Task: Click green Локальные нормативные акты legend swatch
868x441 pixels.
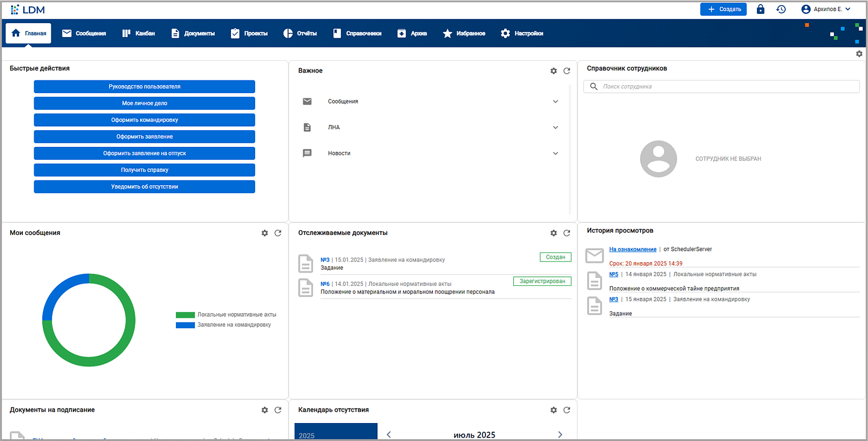Action: click(x=185, y=315)
